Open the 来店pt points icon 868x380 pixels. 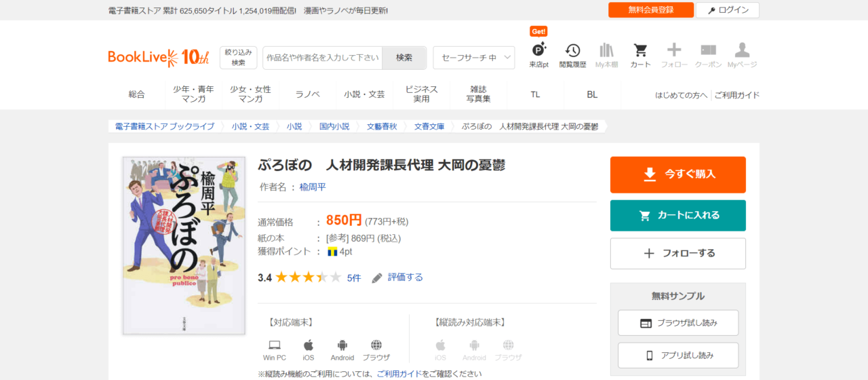coord(538,54)
